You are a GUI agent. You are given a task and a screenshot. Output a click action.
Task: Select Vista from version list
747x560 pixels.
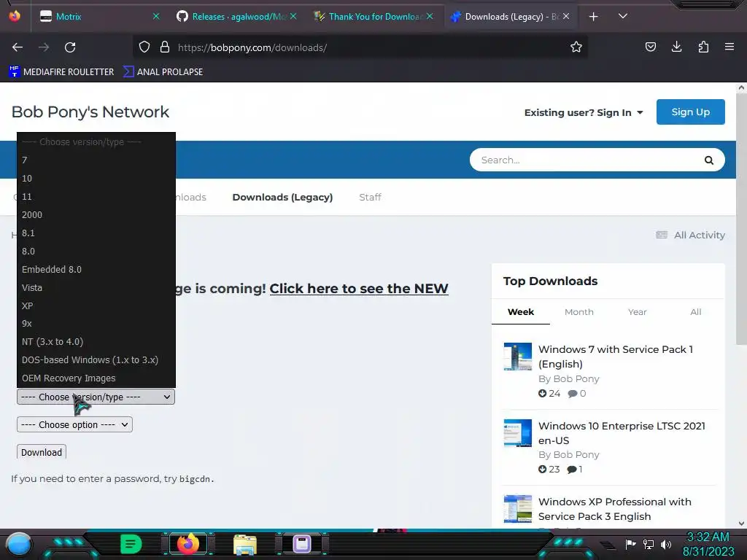pyautogui.click(x=96, y=287)
